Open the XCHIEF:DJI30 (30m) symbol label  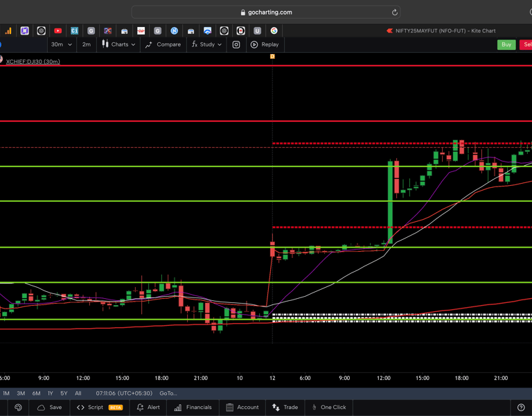(x=33, y=62)
